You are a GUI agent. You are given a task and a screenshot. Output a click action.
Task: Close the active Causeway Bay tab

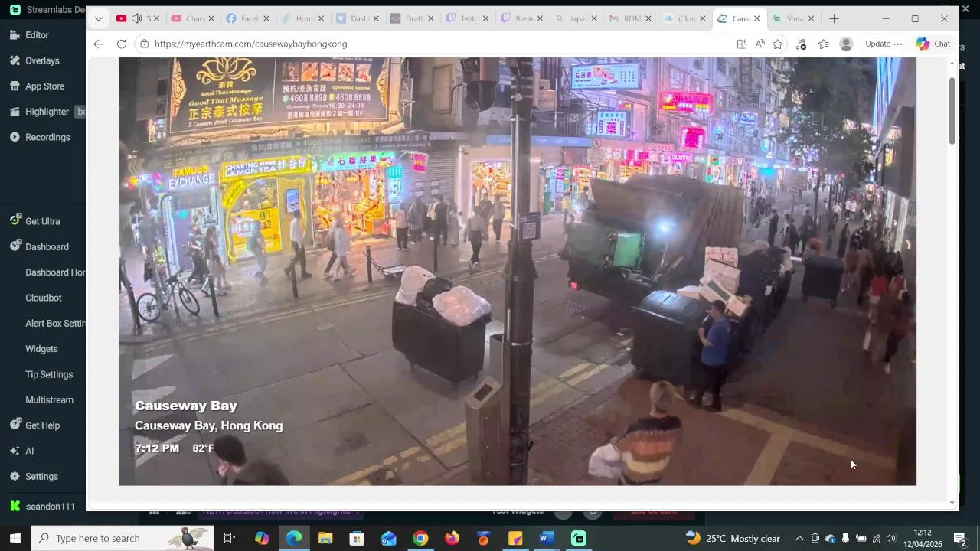click(x=757, y=18)
